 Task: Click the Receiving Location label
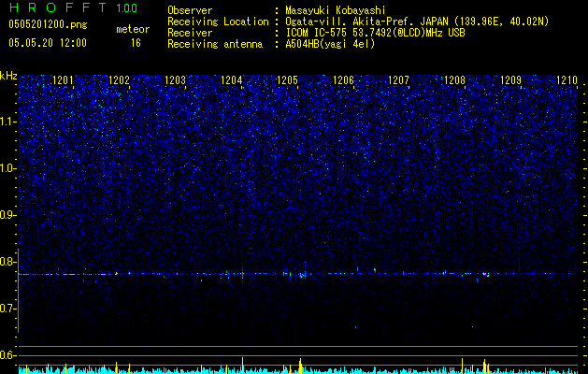[218, 22]
